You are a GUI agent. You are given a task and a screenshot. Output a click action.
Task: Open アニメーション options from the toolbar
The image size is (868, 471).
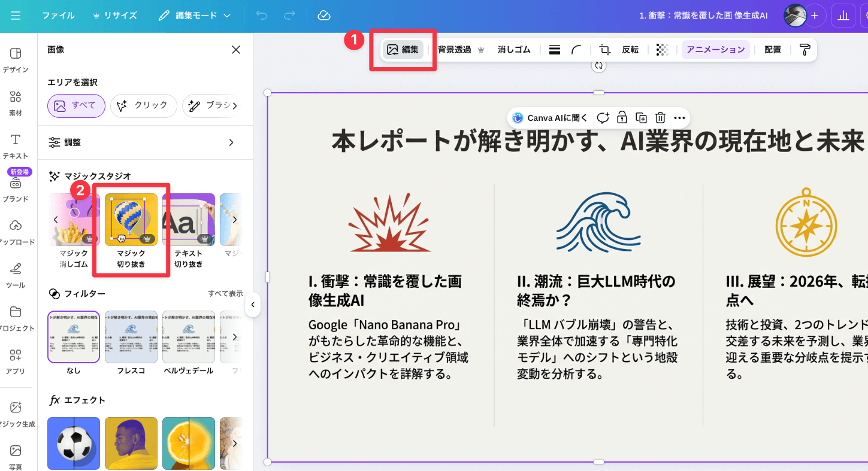[715, 49]
